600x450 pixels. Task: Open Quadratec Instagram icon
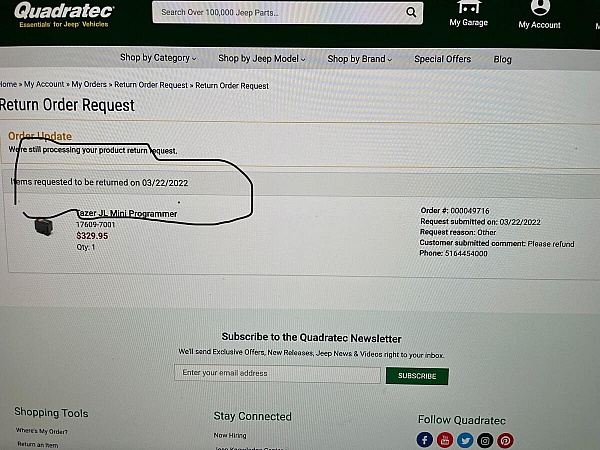click(485, 441)
